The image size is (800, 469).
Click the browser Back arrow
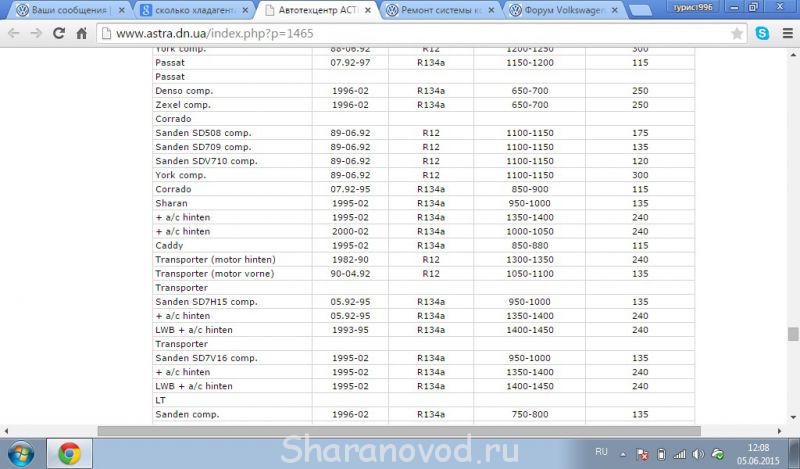(14, 33)
